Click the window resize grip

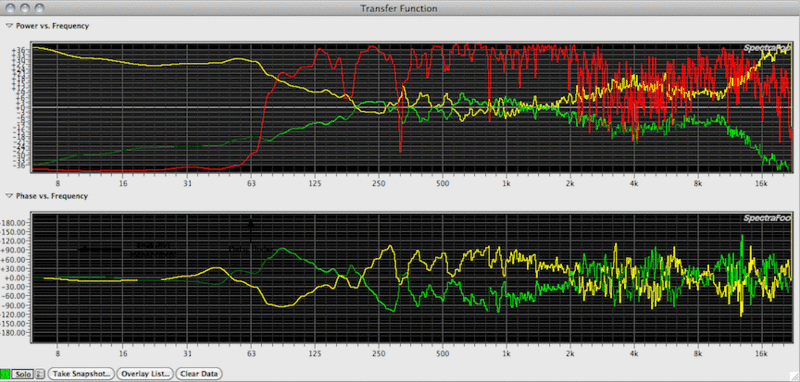point(795,377)
